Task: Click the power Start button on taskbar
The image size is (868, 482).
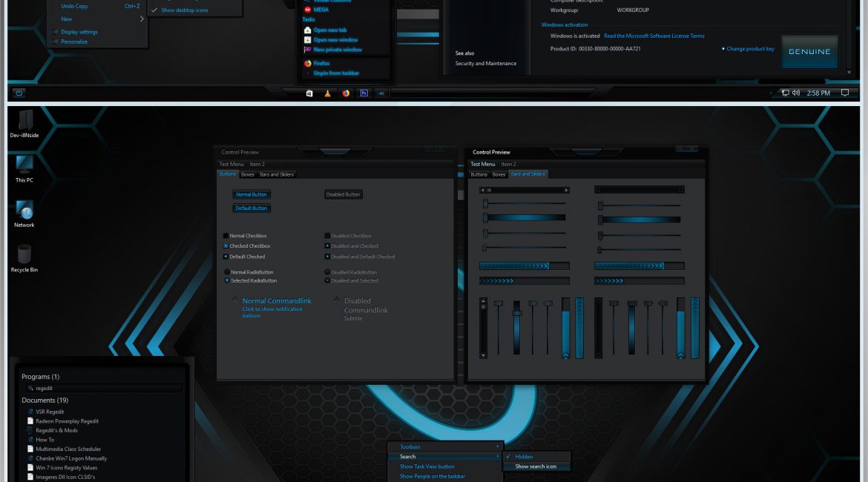Action: (x=19, y=93)
